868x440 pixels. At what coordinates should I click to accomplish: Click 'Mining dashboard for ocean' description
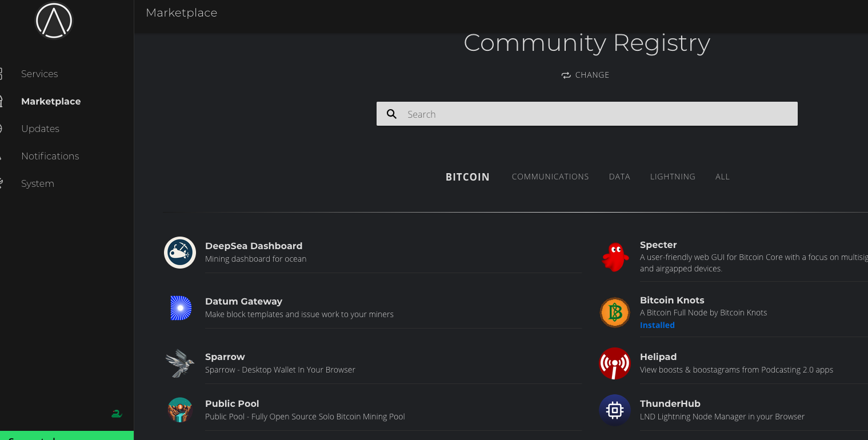(256, 259)
